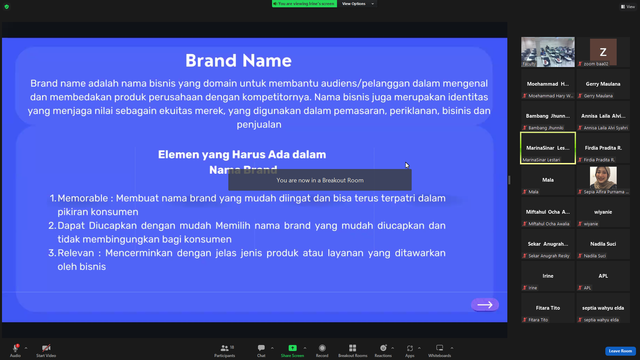Select Bambang Jhunn participant tile
The image size is (640, 360).
[548, 116]
